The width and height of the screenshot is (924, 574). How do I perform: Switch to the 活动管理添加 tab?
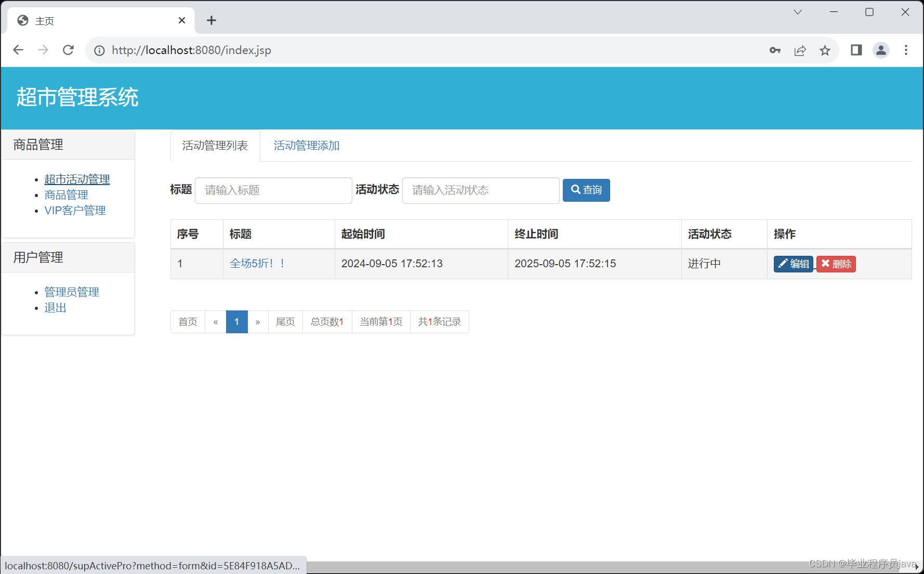click(x=307, y=146)
